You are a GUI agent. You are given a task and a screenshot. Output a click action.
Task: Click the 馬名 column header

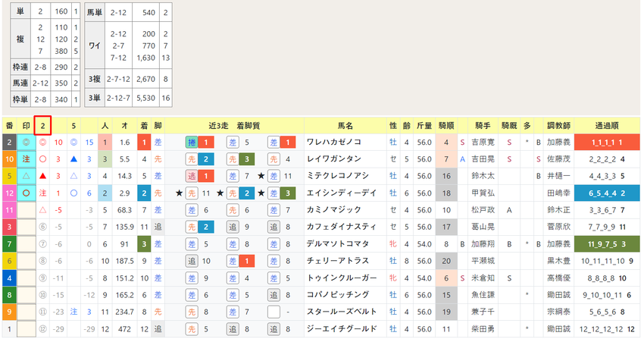point(345,126)
